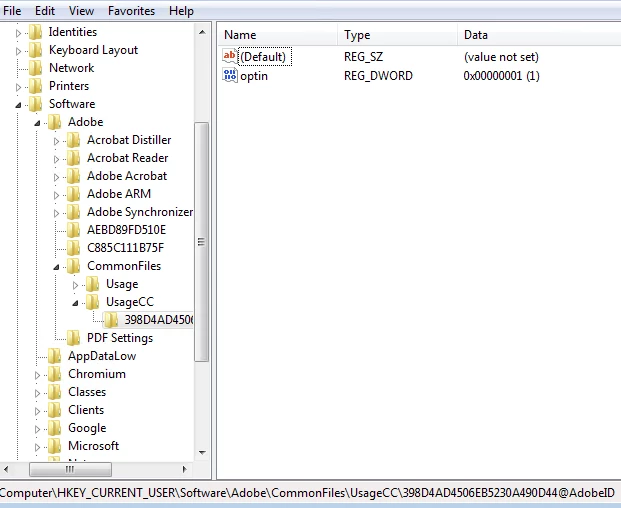This screenshot has height=508, width=621.
Task: Select the optin value name
Action: (254, 76)
